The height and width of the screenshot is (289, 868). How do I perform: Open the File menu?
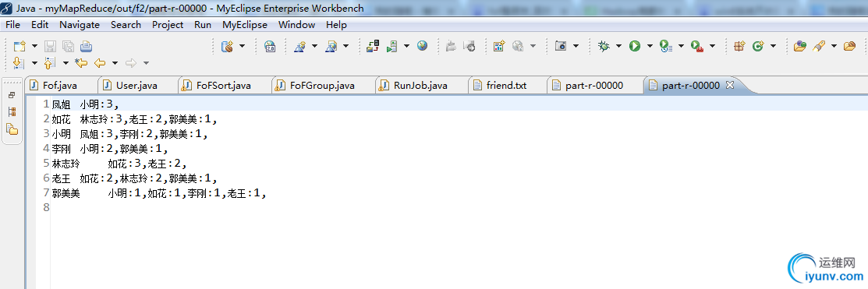(12, 25)
